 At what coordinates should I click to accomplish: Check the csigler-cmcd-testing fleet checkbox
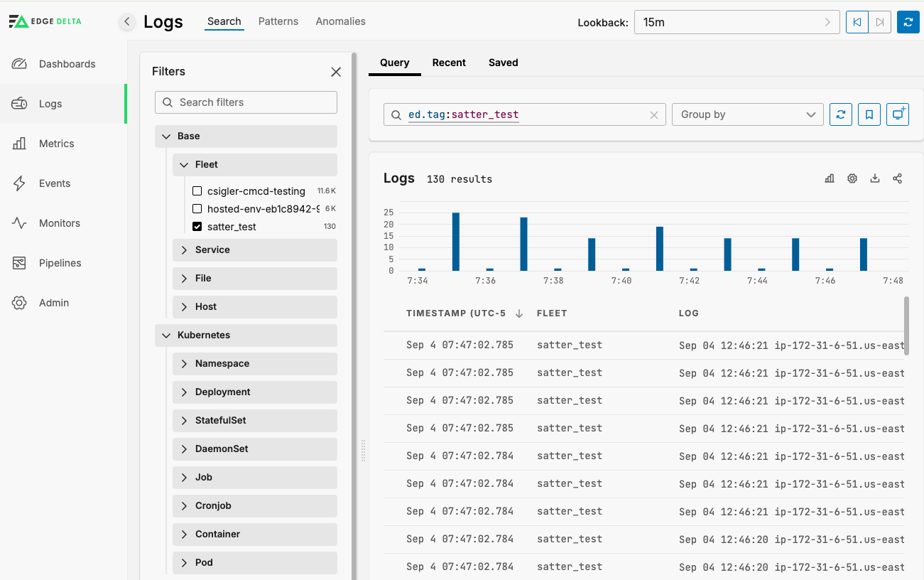tap(197, 191)
